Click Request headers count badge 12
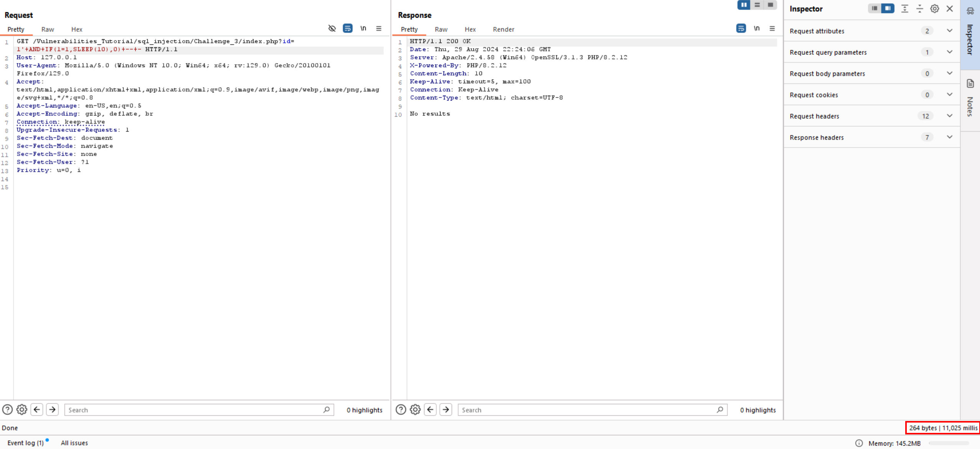Image resolution: width=980 pixels, height=449 pixels. (x=926, y=116)
